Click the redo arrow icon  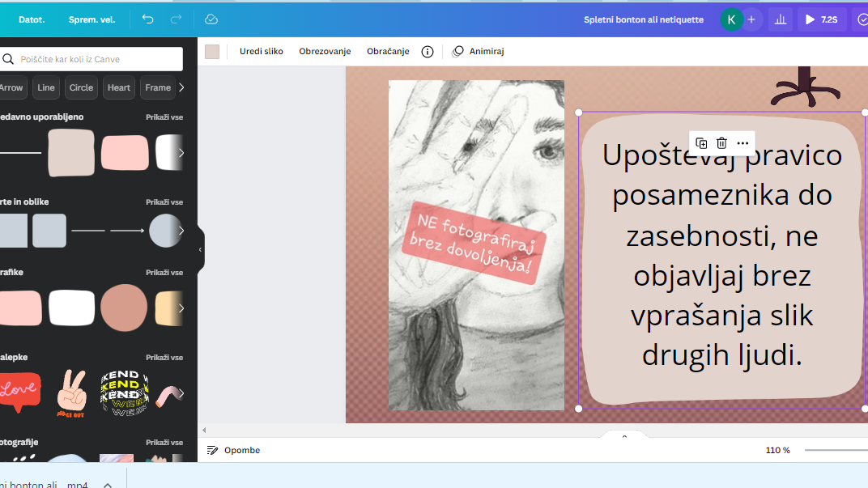coord(176,19)
